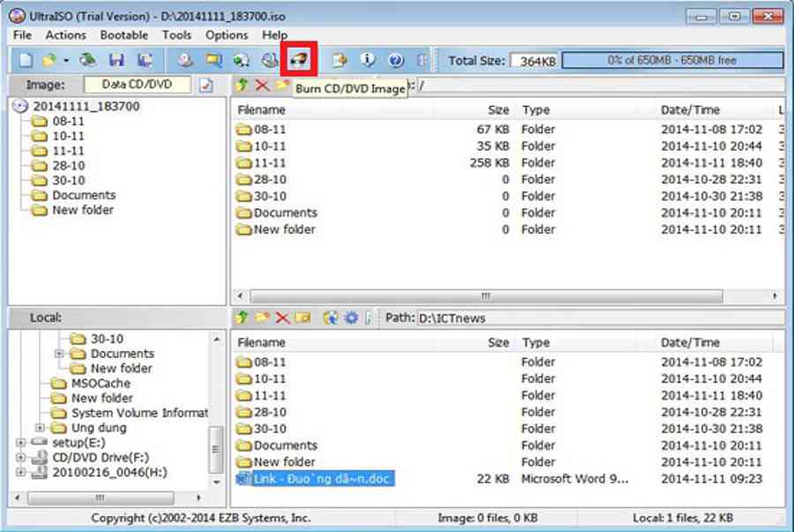Viewport: 794px width, 532px height.
Task: Click the image pane horizontal scrollbar
Action: pyautogui.click(x=486, y=296)
